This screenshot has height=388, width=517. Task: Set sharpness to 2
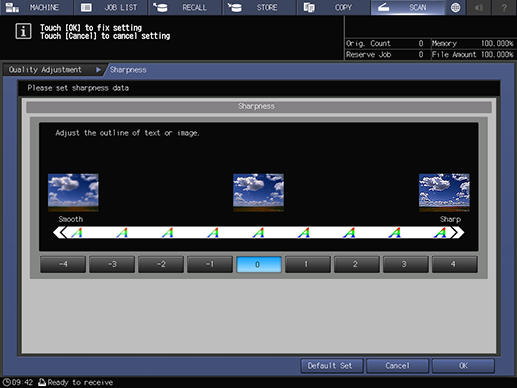tap(357, 264)
